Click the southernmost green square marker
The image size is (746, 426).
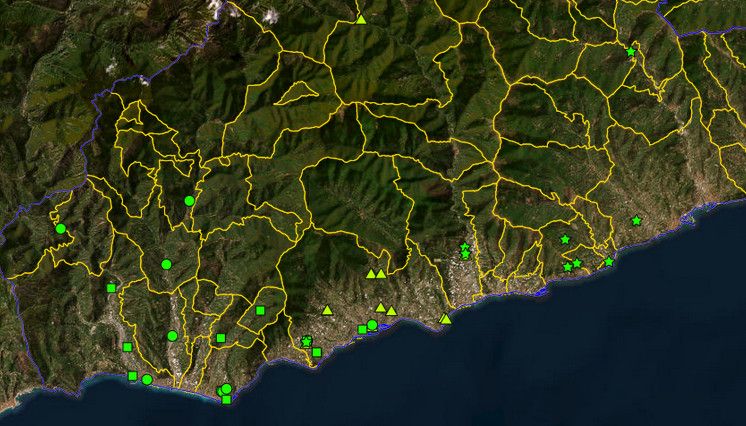point(226,400)
